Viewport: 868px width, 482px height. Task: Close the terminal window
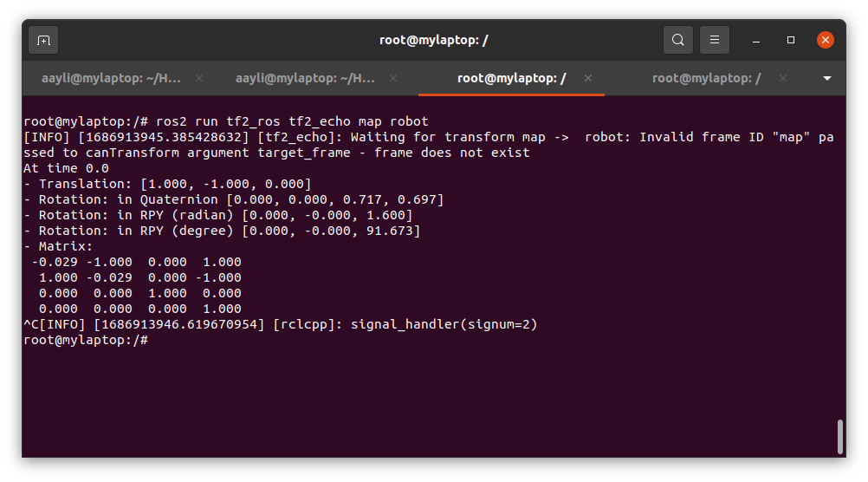click(825, 40)
